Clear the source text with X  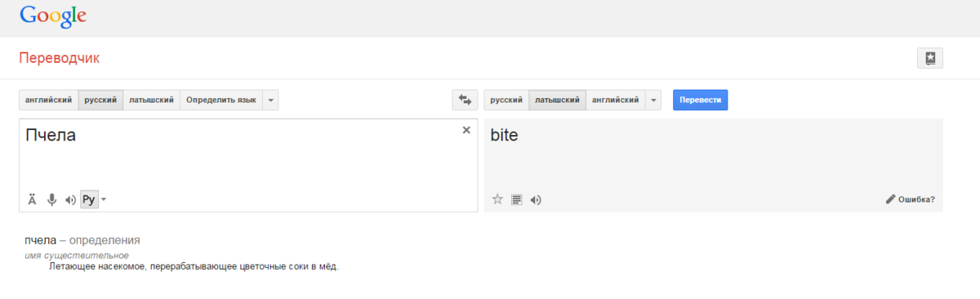point(466,130)
